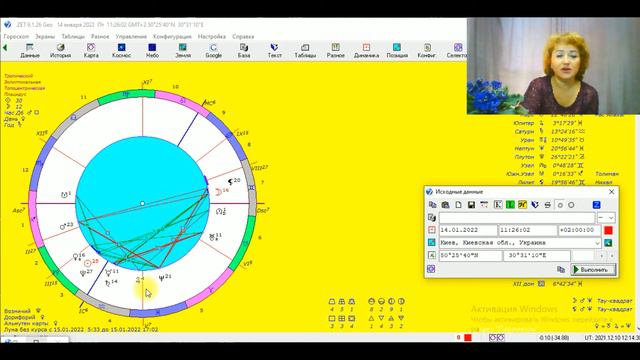This screenshot has width=640, height=360.
Task: Click the latitude field 50°25'40"N
Action: (471, 256)
